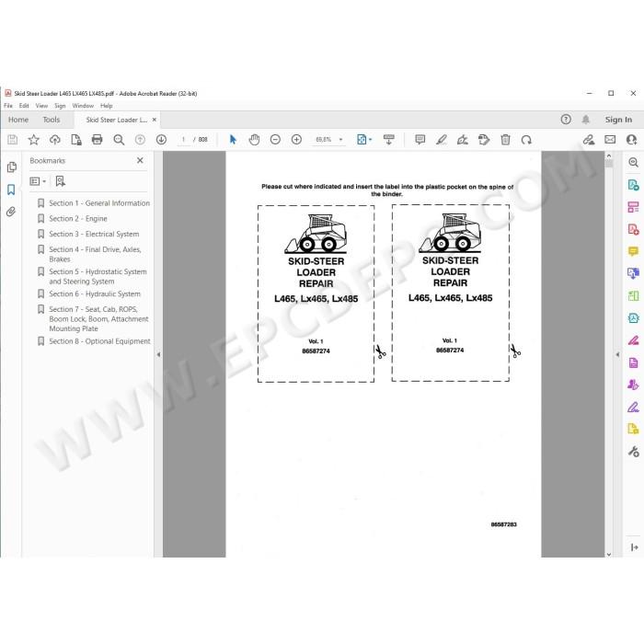Screen dimensions: 644x644
Task: Open the account profile icon
Action: point(632,140)
